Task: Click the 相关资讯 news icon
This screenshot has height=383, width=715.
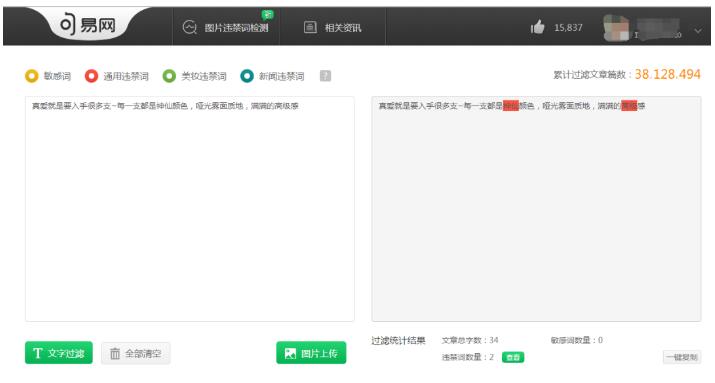Action: pyautogui.click(x=310, y=27)
